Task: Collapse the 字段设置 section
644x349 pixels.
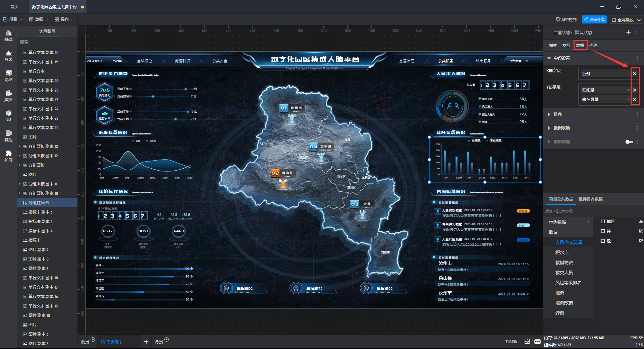Action: point(549,58)
